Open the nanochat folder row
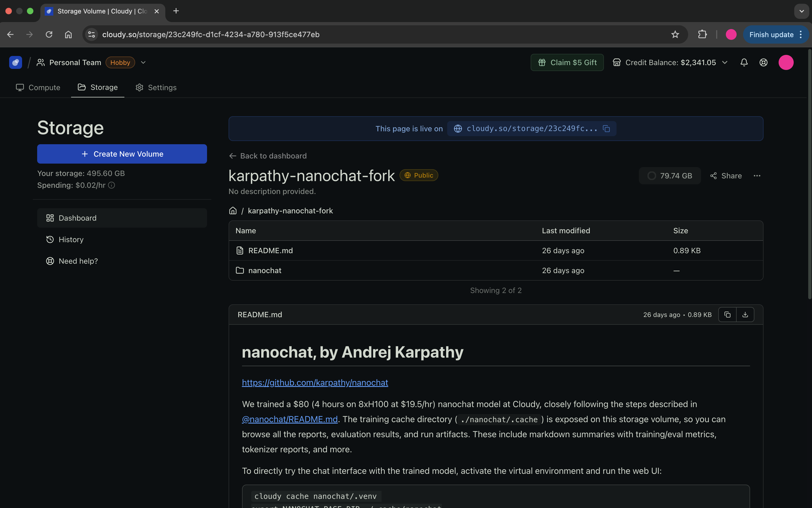The image size is (812, 508). 264,270
